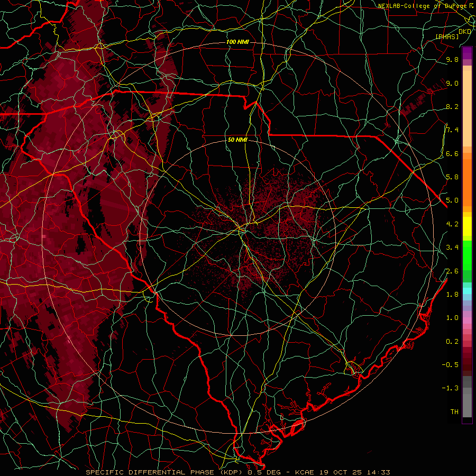
Task: Click the 0.2 legend value
Action: 452,342
